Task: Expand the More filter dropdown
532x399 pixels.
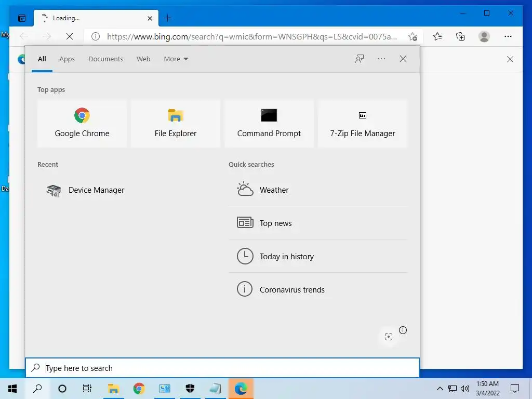Action: click(x=176, y=59)
